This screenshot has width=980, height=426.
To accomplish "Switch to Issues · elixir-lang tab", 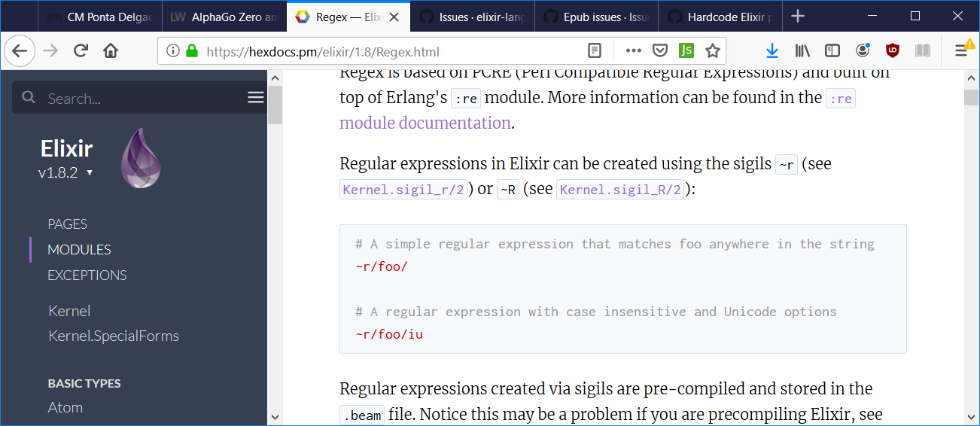I will tap(473, 17).
